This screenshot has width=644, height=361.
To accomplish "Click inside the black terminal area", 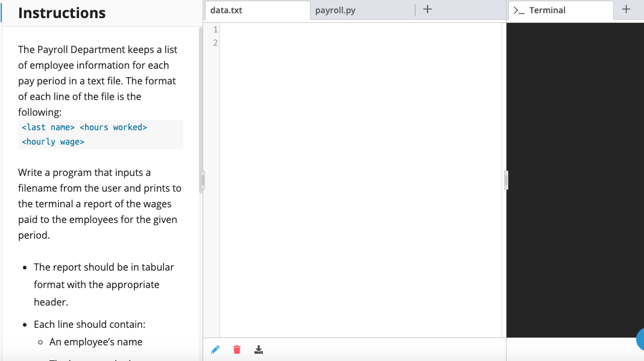I will coord(573,181).
